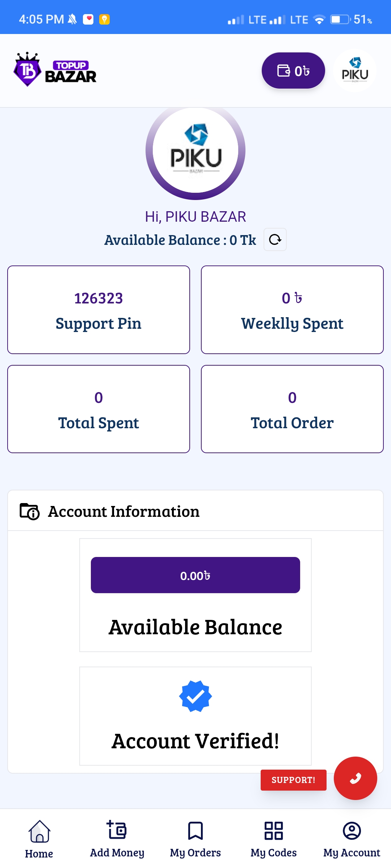This screenshot has height=868, width=391.
Task: Go to the My Account tab
Action: pyautogui.click(x=352, y=838)
